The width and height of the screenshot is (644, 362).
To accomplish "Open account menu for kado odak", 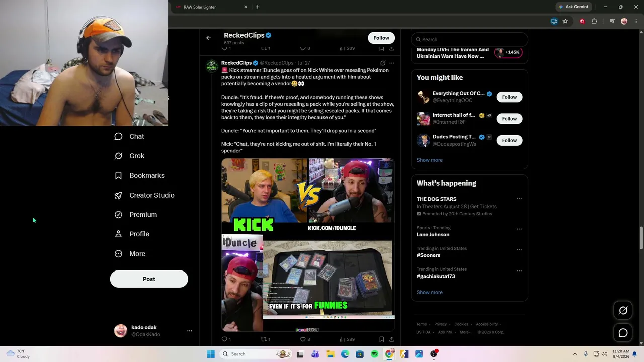I will point(189,331).
